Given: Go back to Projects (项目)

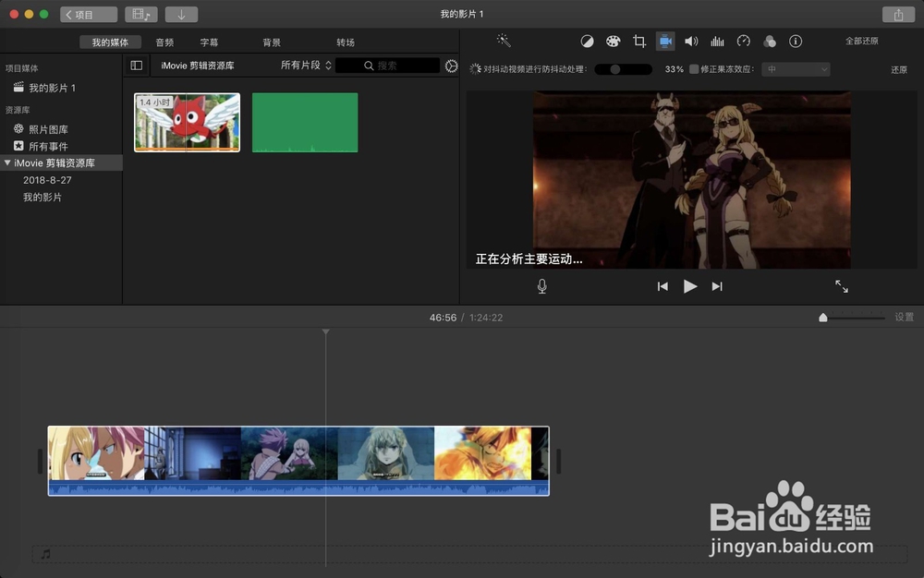Looking at the screenshot, I should [x=89, y=14].
